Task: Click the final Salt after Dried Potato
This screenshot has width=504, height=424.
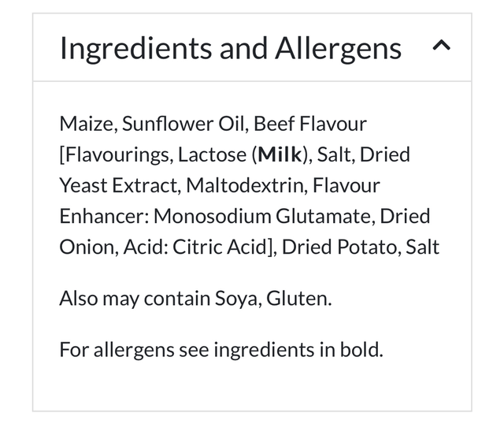Action: tap(422, 247)
